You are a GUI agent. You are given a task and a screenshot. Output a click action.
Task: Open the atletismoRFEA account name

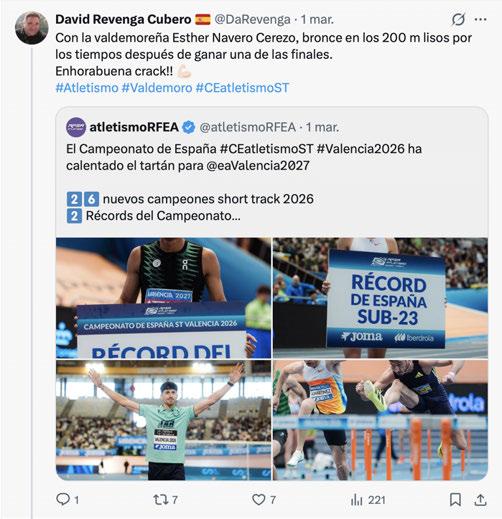point(134,127)
